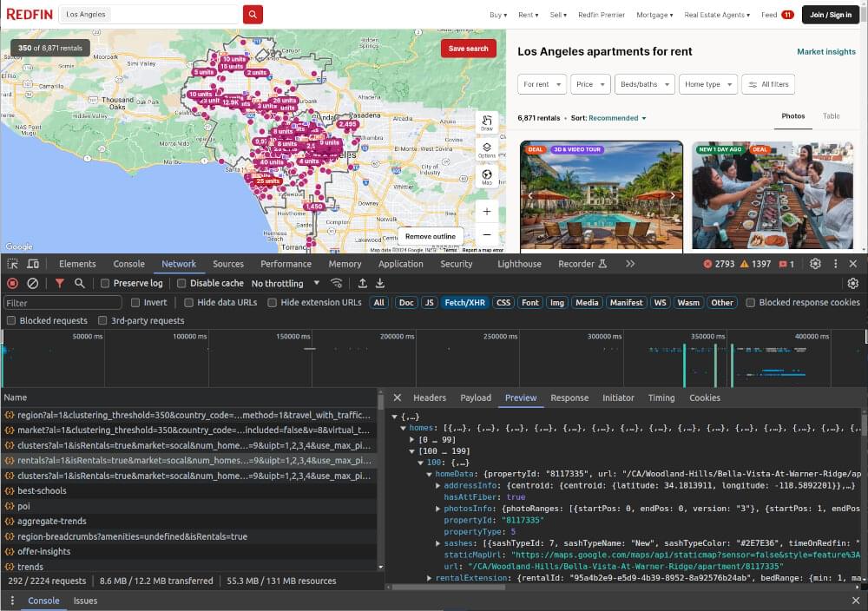Check Disable cache
This screenshot has width=868, height=611.
coord(181,283)
